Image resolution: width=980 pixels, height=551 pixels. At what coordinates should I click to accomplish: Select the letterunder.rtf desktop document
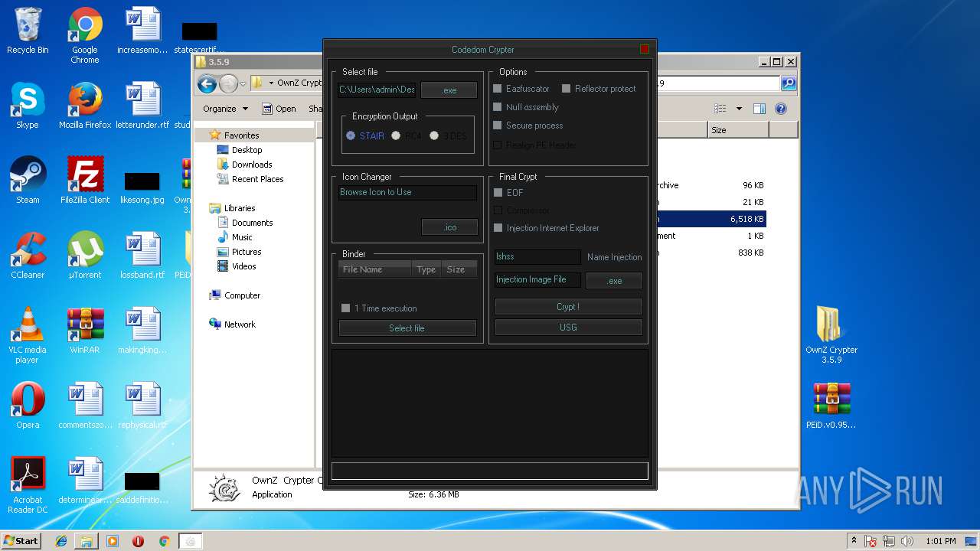point(142,106)
